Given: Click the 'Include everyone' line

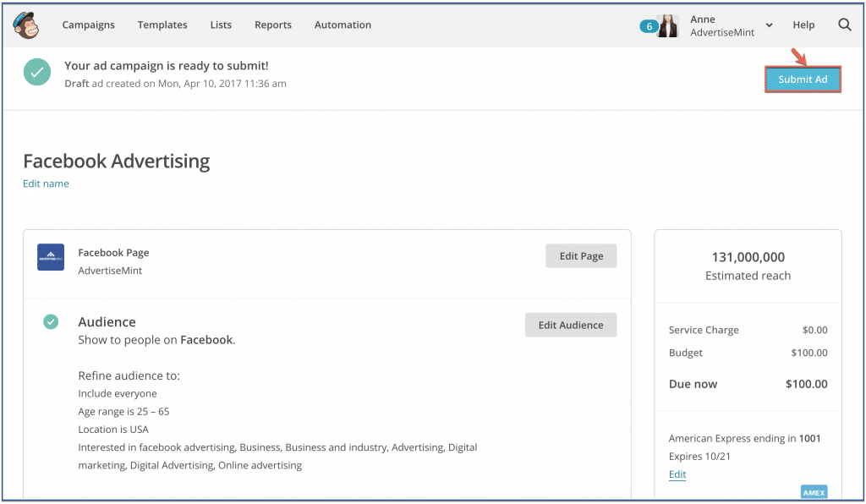Looking at the screenshot, I should coord(117,393).
